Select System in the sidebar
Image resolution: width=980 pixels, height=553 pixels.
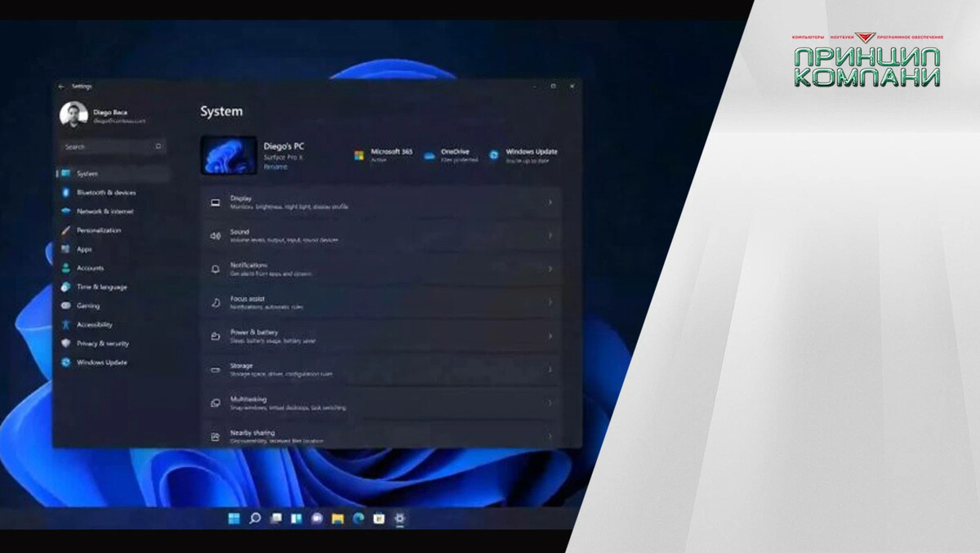point(113,174)
